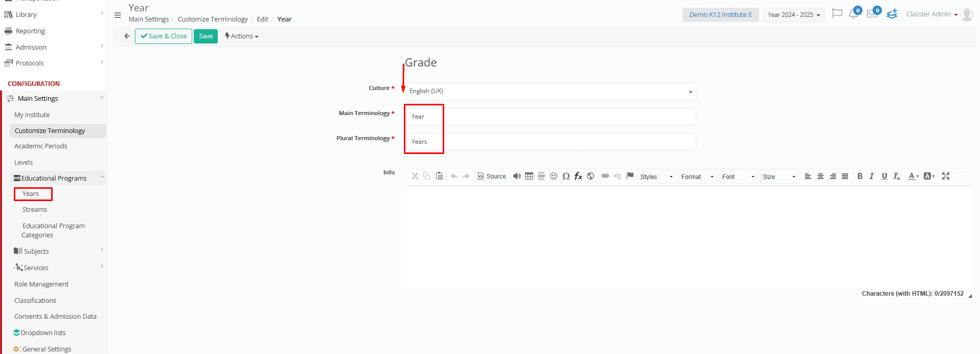Select Years in the sidebar
980x354 pixels.
click(31, 194)
